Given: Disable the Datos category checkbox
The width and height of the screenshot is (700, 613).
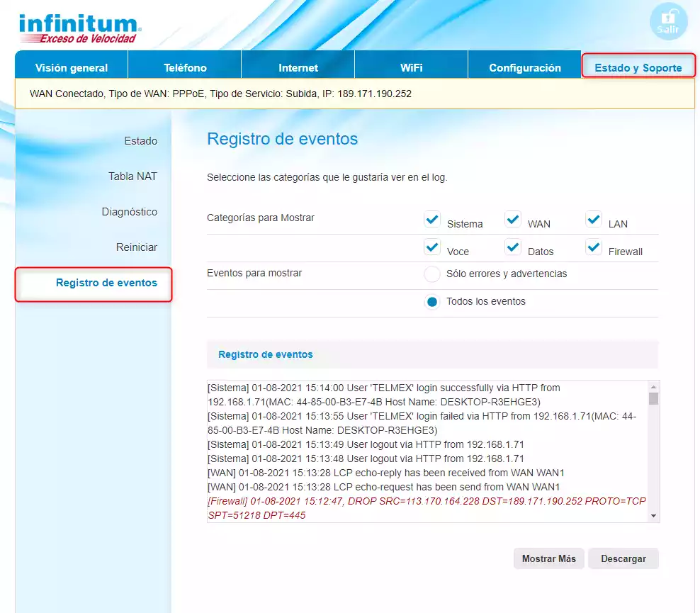Looking at the screenshot, I should pyautogui.click(x=512, y=247).
